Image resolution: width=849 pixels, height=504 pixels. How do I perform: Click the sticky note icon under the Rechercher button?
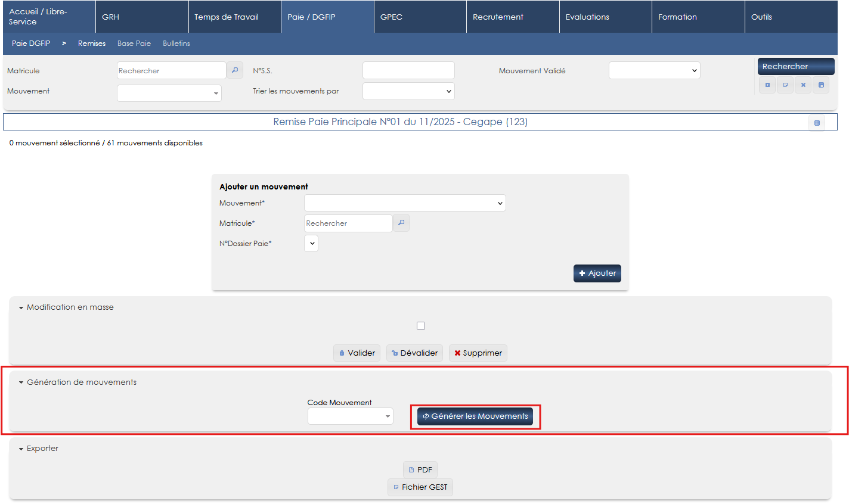pos(785,85)
